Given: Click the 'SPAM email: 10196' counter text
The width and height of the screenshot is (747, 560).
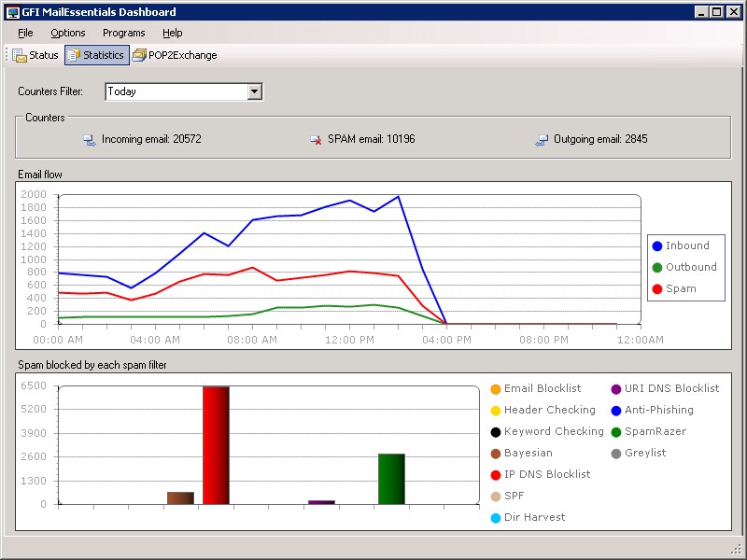Looking at the screenshot, I should [371, 139].
